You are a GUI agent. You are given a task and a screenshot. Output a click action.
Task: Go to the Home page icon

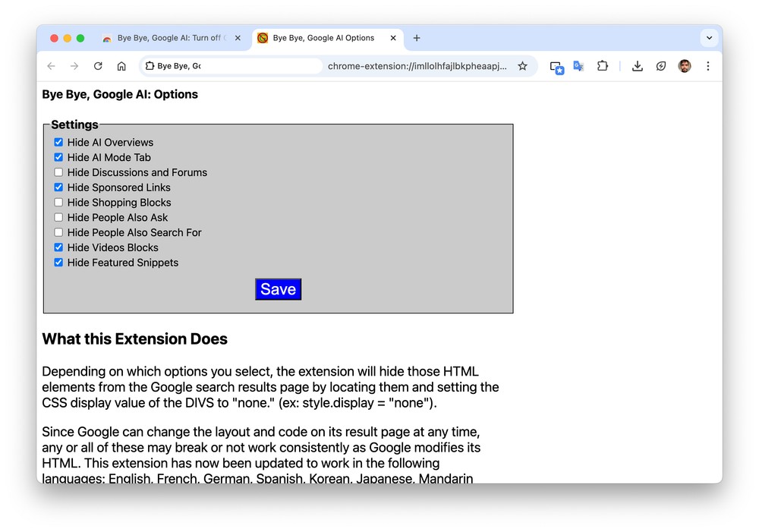pos(121,66)
